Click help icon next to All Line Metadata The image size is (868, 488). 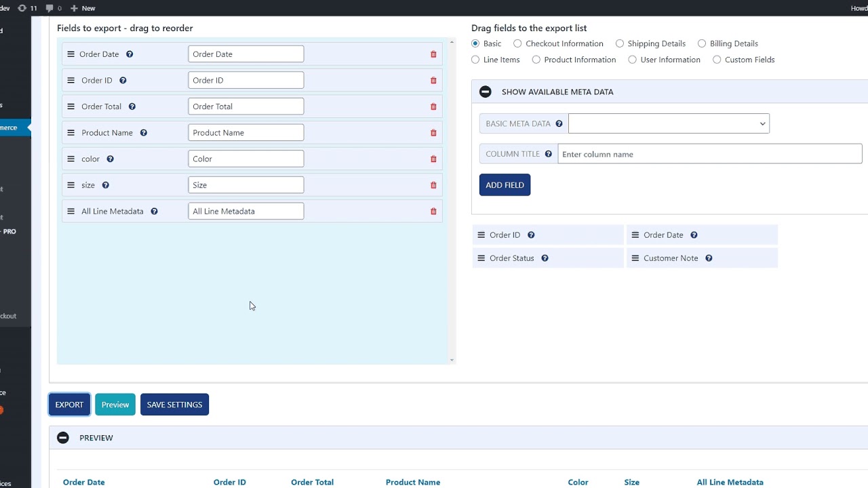click(x=155, y=211)
